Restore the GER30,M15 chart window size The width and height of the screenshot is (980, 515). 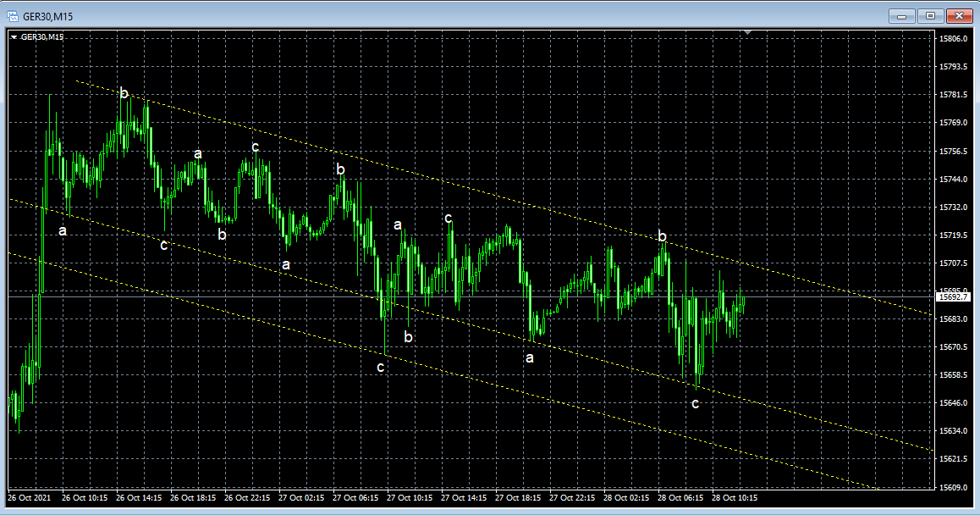click(x=930, y=15)
